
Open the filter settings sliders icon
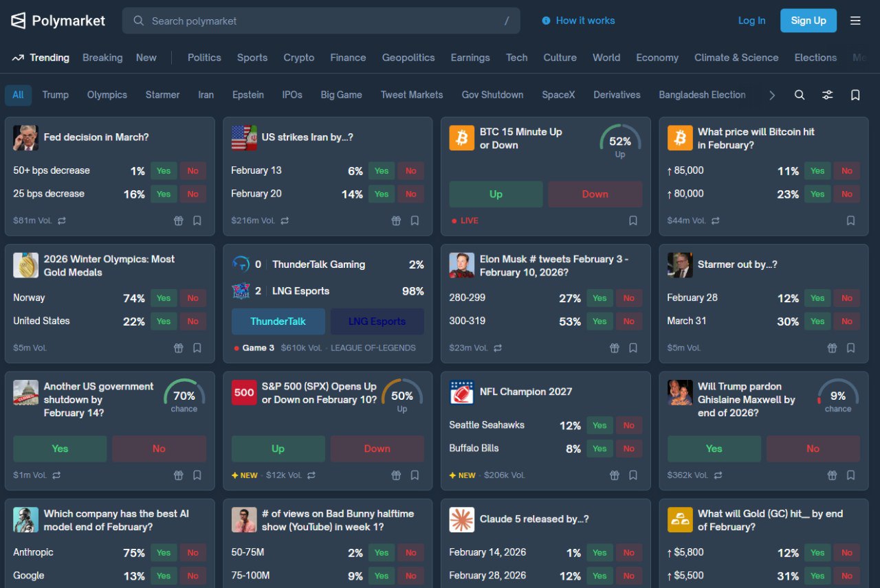pos(827,95)
